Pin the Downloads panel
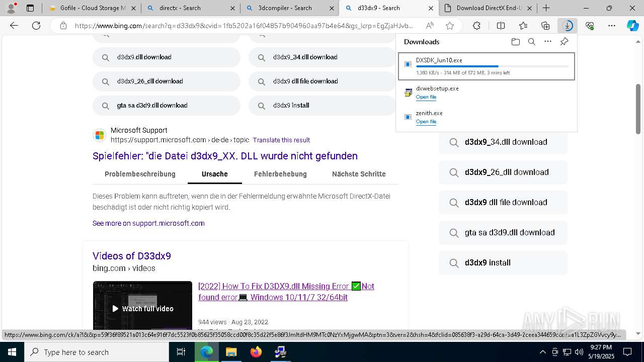 (x=564, y=42)
